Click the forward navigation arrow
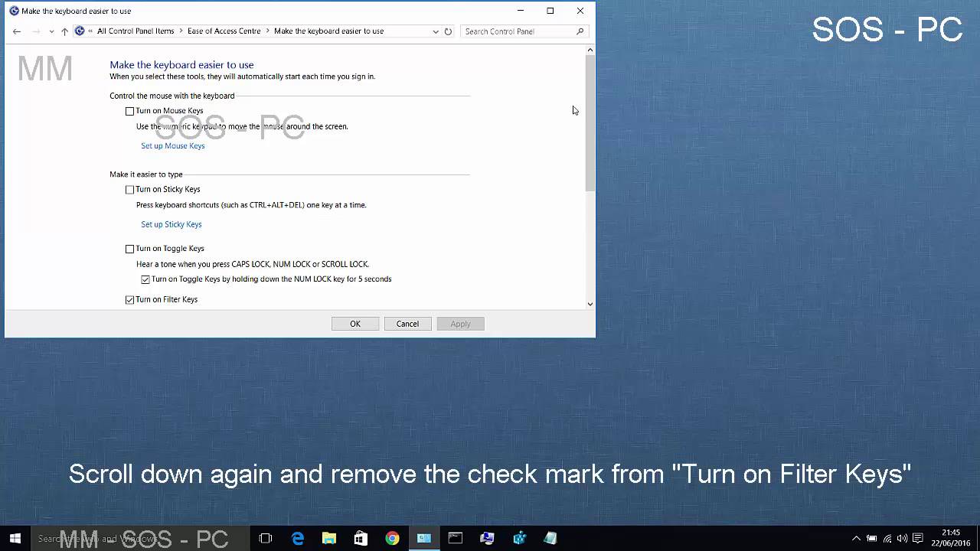 pos(36,31)
